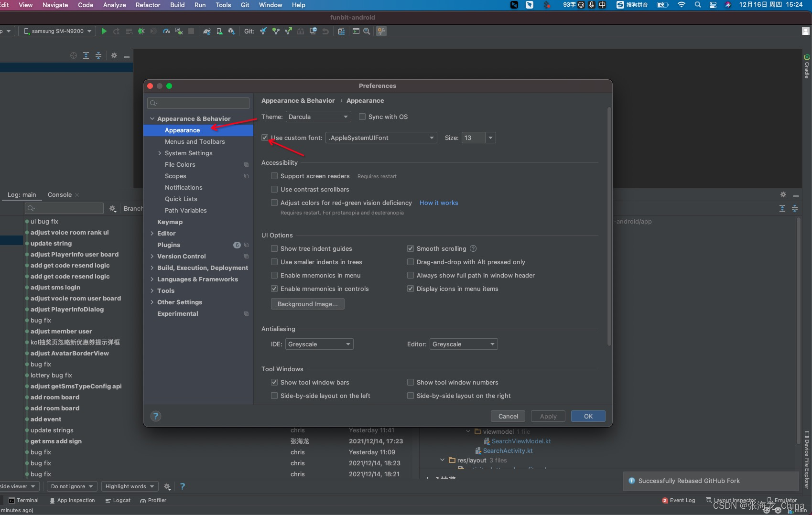Open the custom font name dropdown

click(x=381, y=138)
